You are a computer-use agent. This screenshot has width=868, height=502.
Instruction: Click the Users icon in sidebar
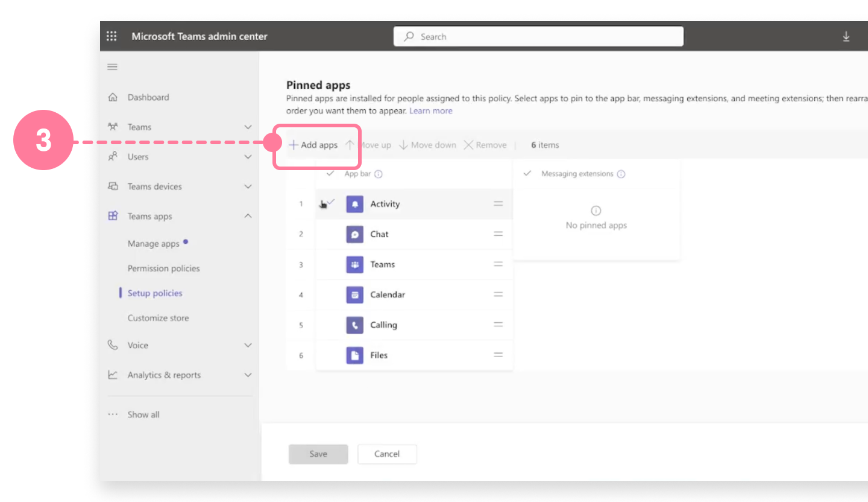coord(112,156)
